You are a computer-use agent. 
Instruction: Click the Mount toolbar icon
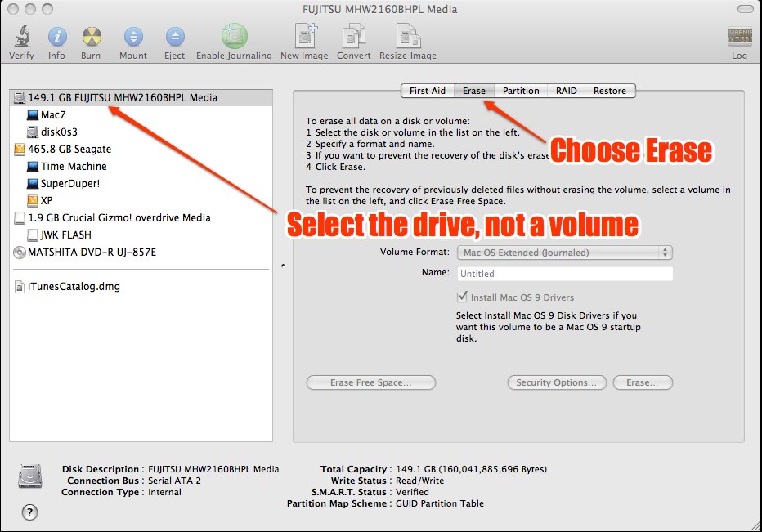133,37
